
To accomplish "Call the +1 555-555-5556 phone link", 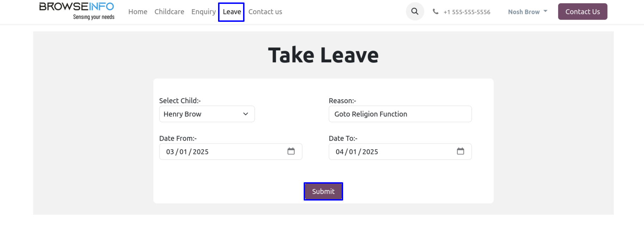I will [x=467, y=12].
